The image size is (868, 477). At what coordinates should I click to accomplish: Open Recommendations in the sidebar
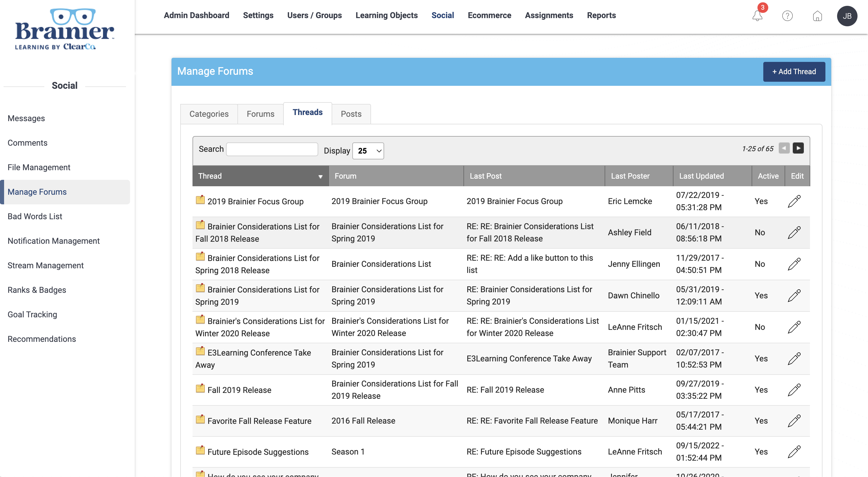(x=42, y=339)
